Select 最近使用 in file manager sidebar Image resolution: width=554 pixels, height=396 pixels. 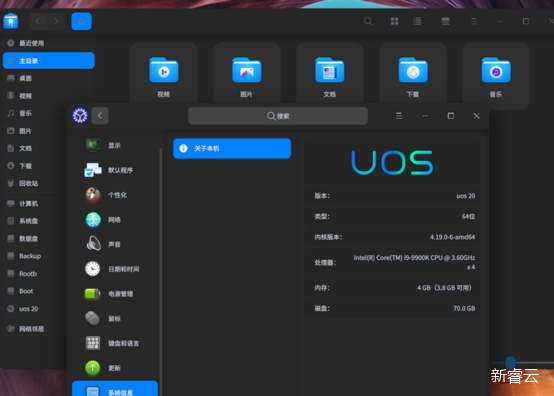pyautogui.click(x=49, y=43)
